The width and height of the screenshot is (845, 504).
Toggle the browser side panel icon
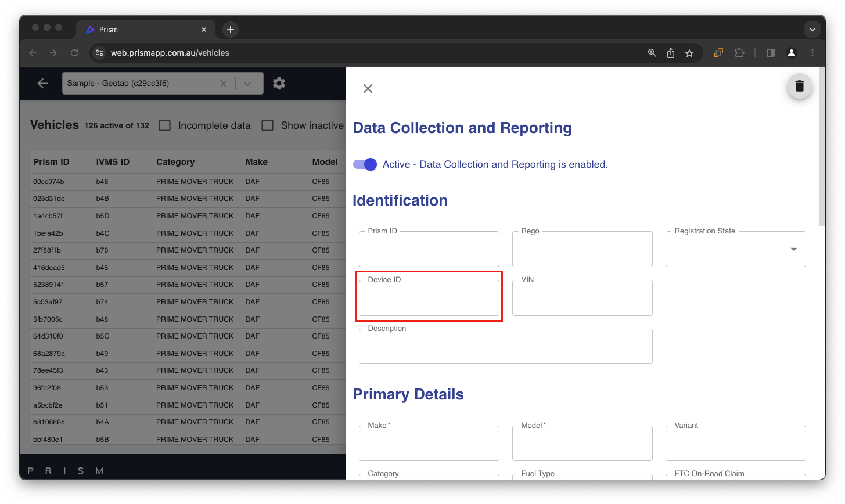point(771,53)
